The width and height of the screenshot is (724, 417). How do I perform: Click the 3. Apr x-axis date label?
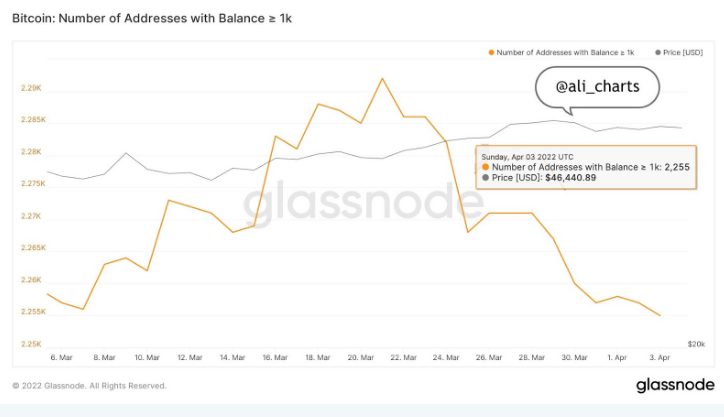(x=660, y=357)
